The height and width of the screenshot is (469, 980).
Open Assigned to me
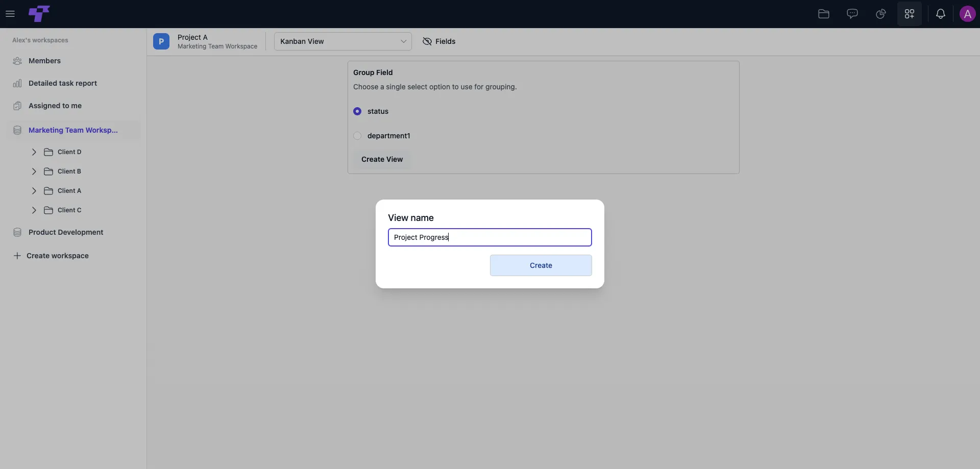tap(55, 106)
